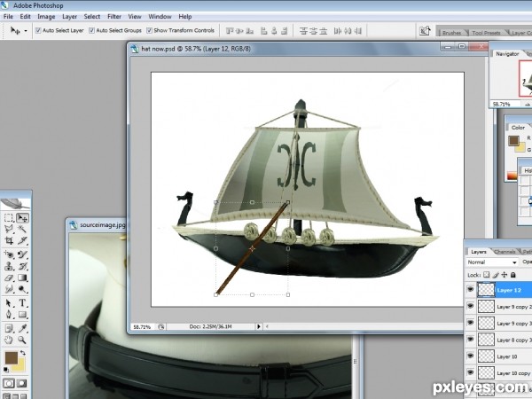
Task: Open the Layer menu
Action: point(69,16)
